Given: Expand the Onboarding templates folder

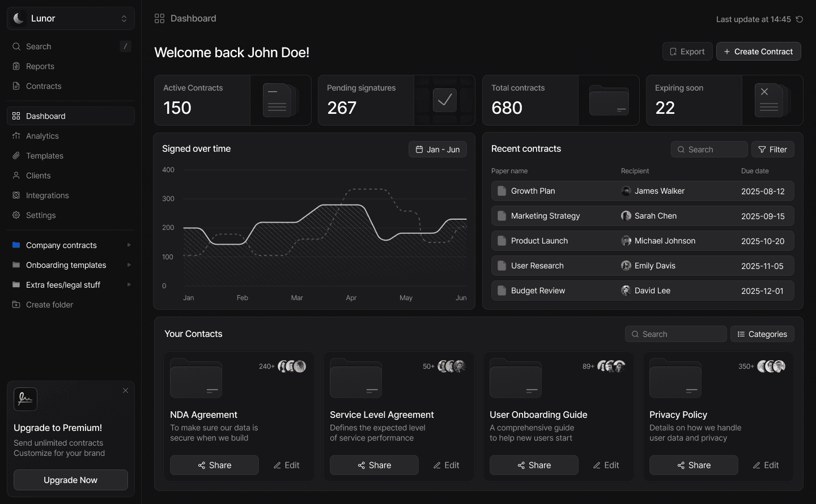Looking at the screenshot, I should coord(129,265).
